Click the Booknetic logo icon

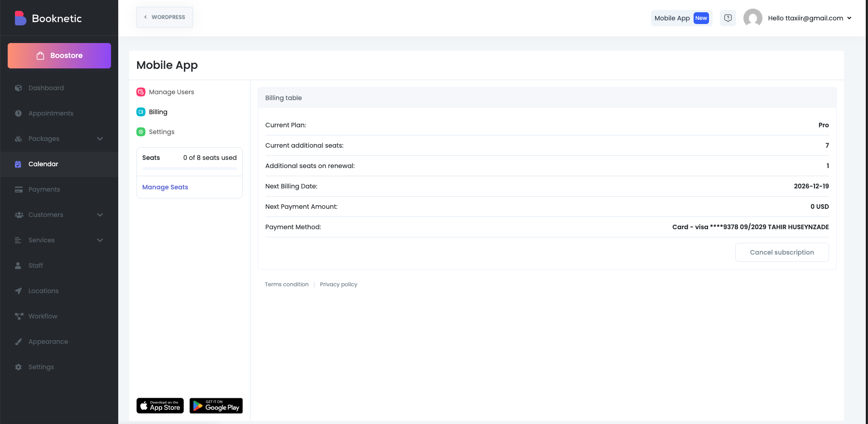[20, 18]
